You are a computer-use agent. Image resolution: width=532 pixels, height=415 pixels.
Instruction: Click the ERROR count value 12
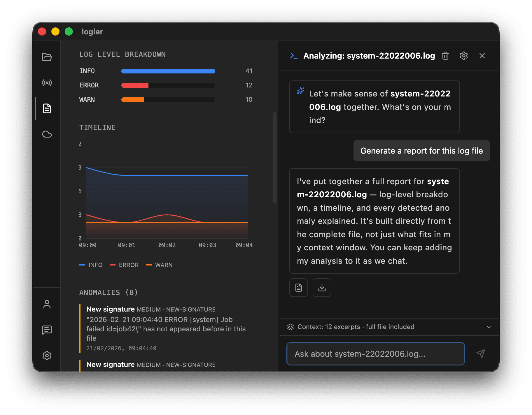click(x=249, y=85)
